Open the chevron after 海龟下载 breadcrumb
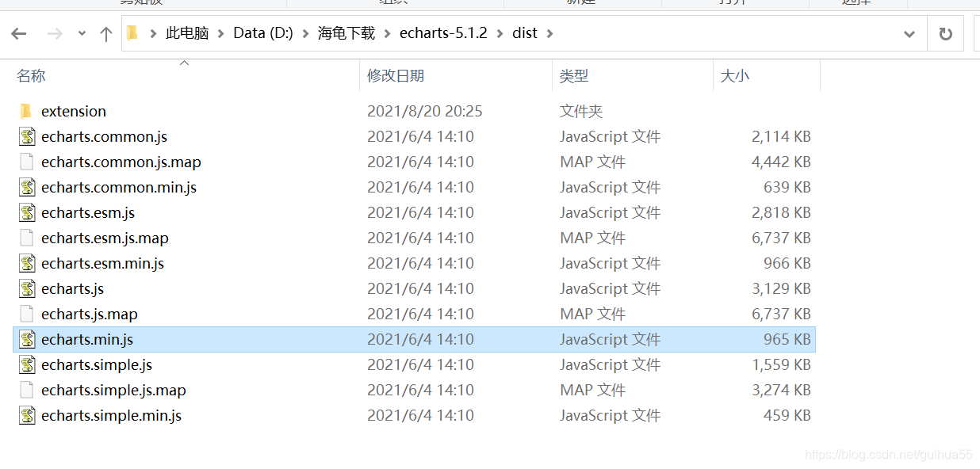This screenshot has width=980, height=469. point(387,33)
